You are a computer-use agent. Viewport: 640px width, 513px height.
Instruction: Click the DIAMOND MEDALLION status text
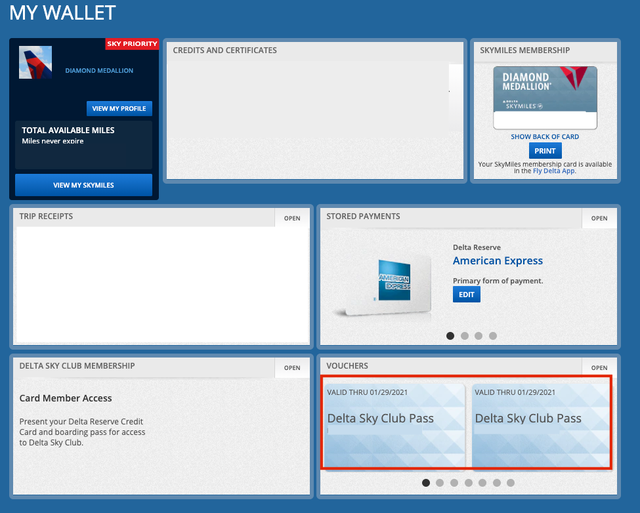99,71
